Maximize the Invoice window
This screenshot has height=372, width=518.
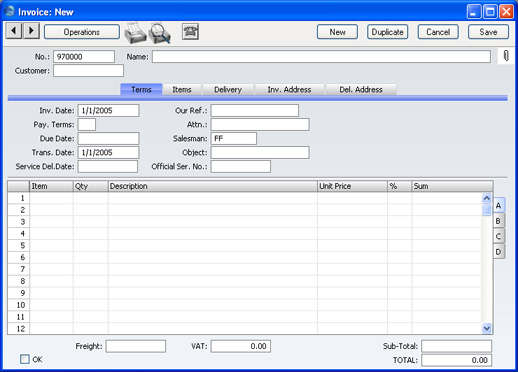coord(490,12)
